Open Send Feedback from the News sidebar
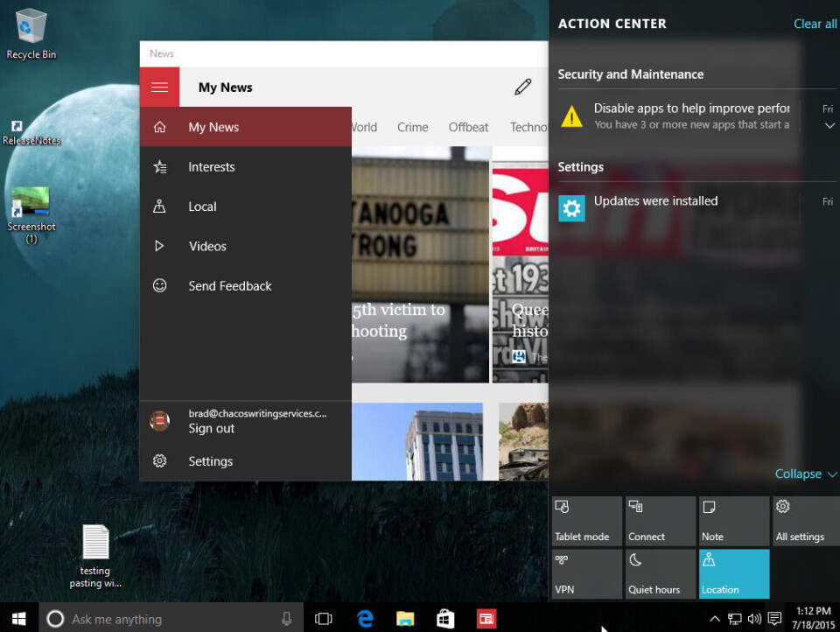This screenshot has width=840, height=632. pyautogui.click(x=229, y=286)
